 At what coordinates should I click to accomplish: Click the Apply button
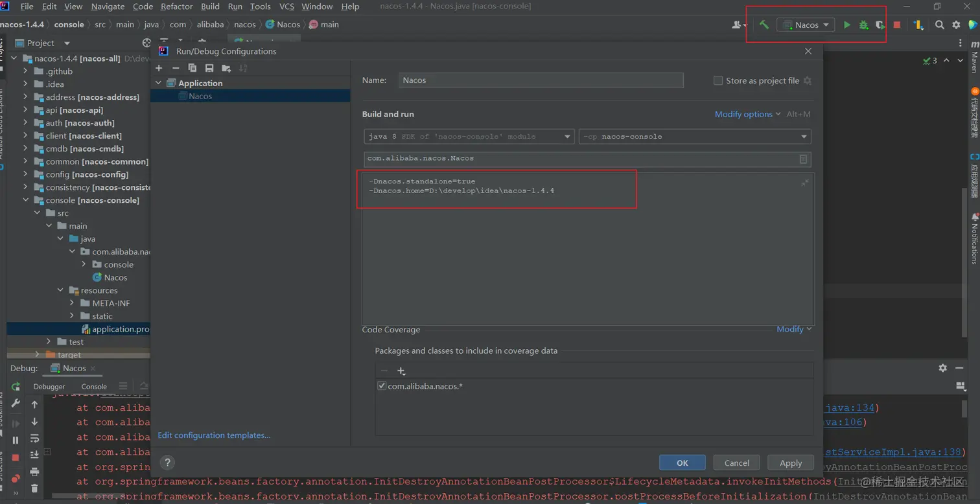[791, 463]
